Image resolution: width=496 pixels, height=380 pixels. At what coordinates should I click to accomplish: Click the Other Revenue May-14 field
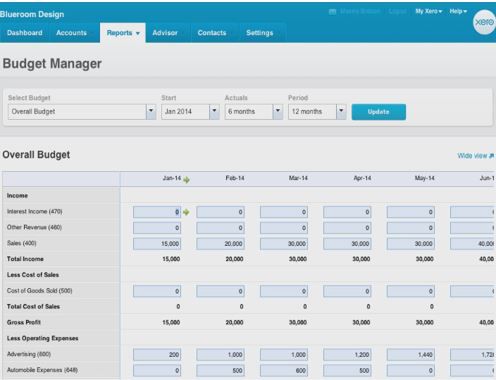coord(411,228)
